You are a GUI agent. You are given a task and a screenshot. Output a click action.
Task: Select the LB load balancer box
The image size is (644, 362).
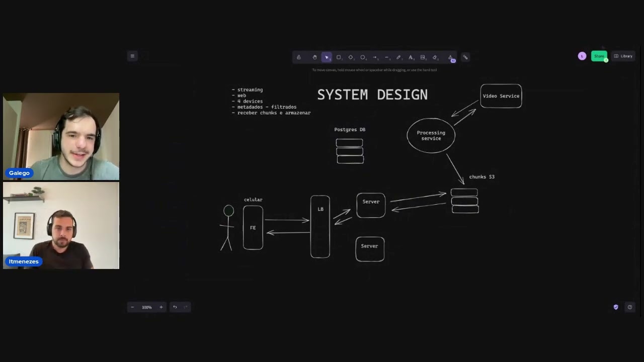(320, 227)
